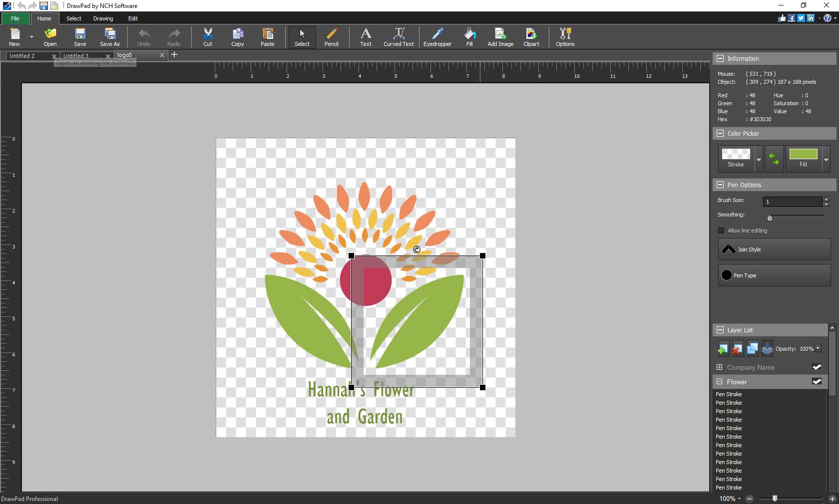This screenshot has height=504, width=839.
Task: Open the Fill color dropdown
Action: (826, 159)
